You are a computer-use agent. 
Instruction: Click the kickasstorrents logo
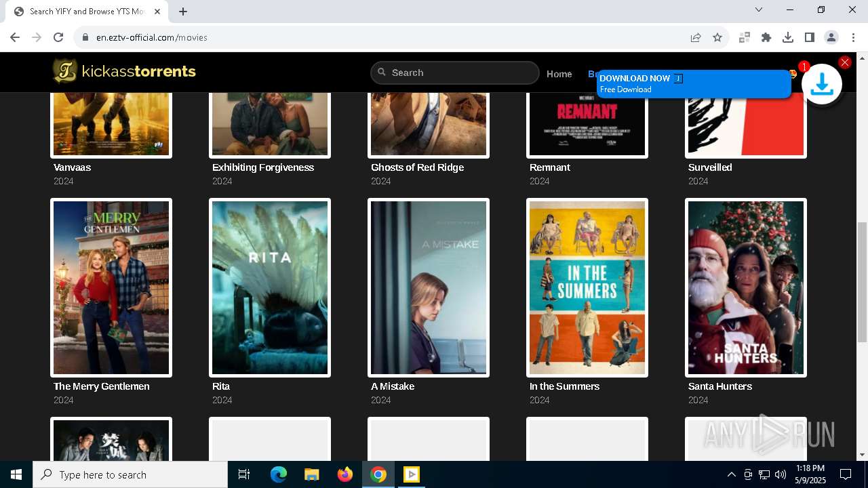[x=125, y=71]
